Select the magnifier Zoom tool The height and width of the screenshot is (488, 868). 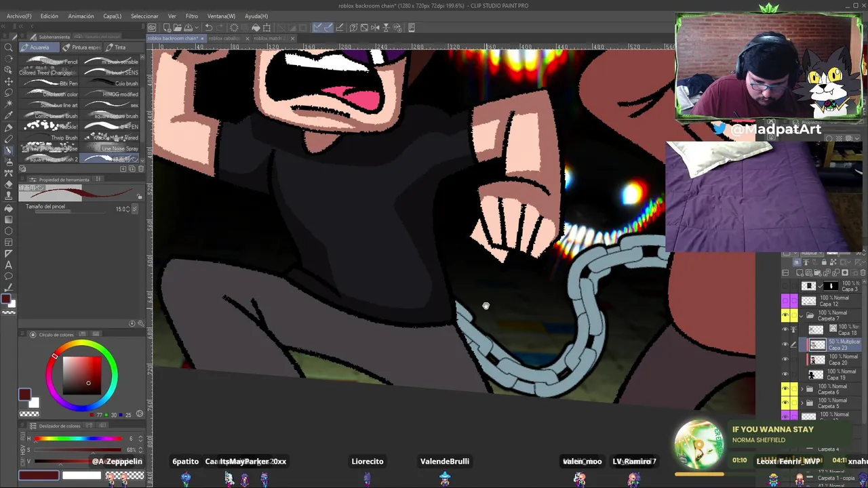point(9,47)
